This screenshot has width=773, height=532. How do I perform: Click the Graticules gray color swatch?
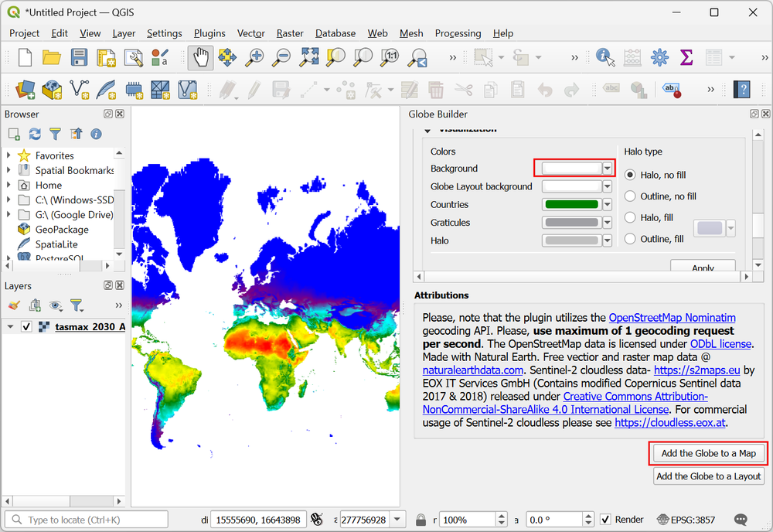572,223
